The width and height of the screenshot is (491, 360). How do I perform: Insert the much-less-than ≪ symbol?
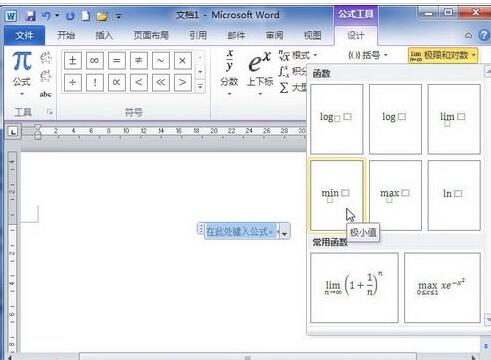(160, 82)
